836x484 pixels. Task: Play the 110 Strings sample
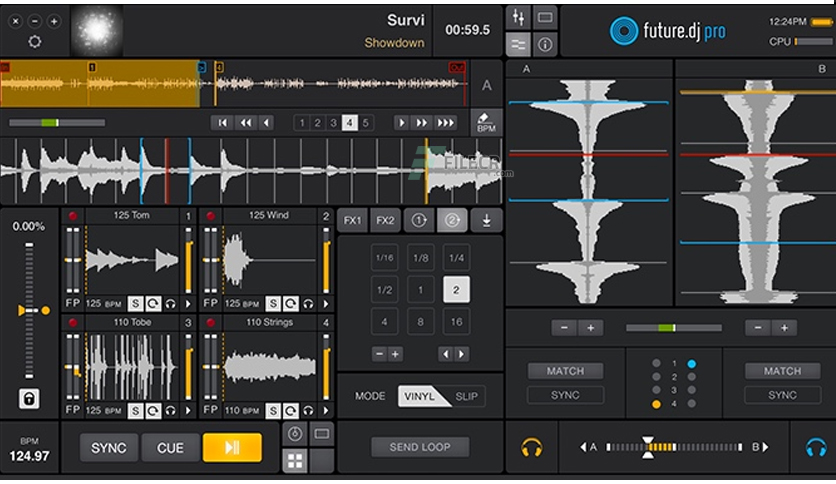(x=326, y=410)
